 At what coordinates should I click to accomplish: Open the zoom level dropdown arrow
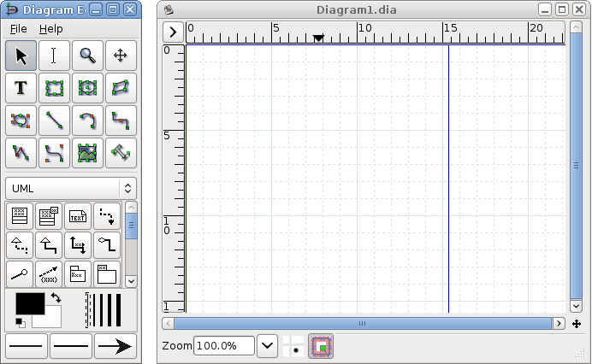click(x=268, y=345)
